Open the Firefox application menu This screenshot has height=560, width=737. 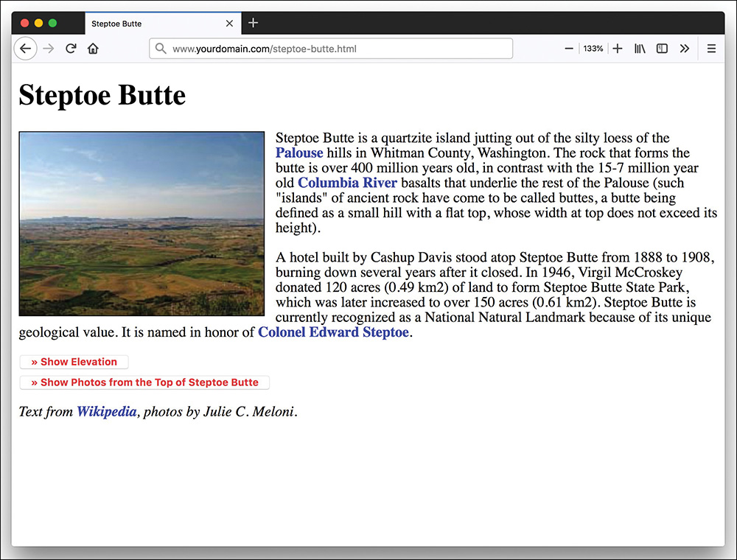711,48
